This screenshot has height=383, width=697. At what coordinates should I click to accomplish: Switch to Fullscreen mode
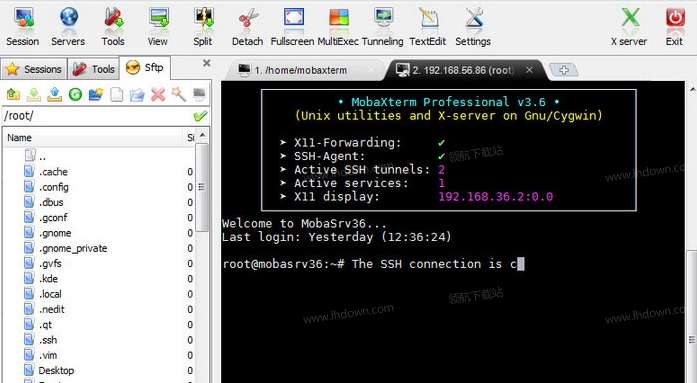[x=292, y=26]
